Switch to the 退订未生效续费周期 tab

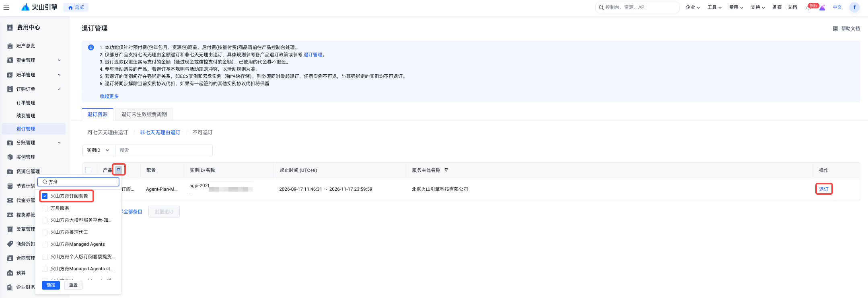pos(144,114)
